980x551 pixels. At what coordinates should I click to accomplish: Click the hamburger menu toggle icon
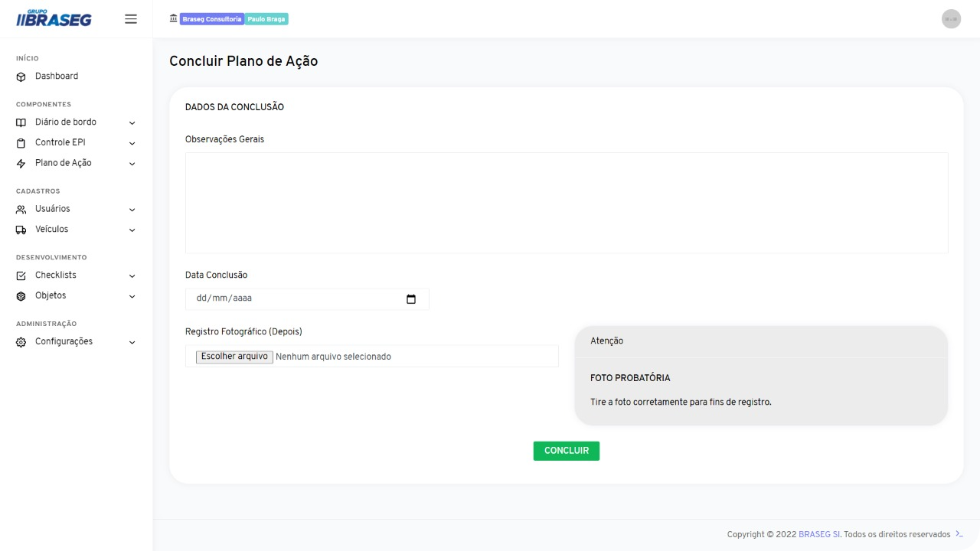click(x=131, y=19)
